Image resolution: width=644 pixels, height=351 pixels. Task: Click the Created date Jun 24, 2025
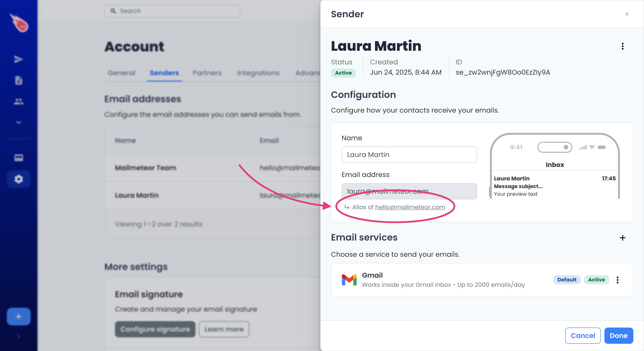click(x=405, y=72)
